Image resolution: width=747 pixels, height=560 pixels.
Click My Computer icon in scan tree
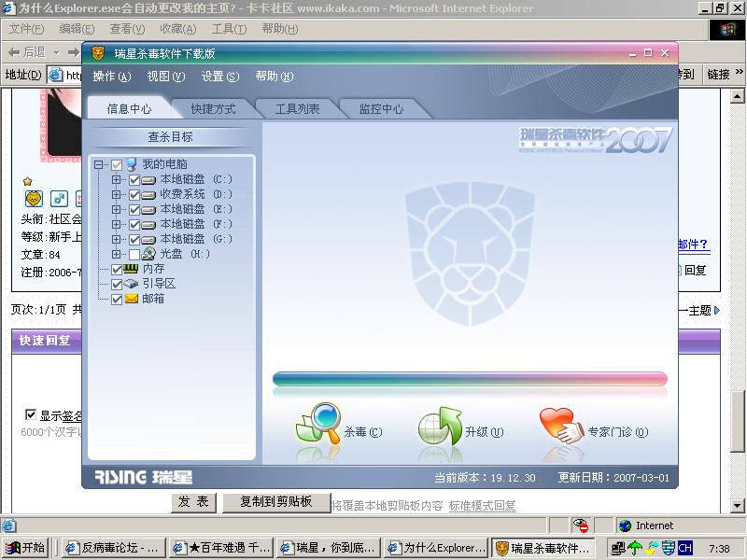[x=132, y=165]
